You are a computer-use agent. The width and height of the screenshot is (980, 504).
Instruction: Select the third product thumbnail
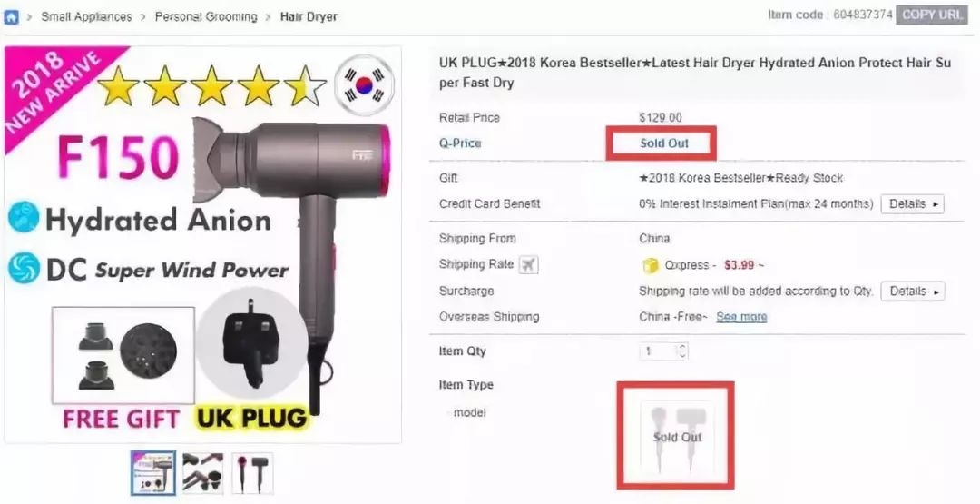(252, 473)
